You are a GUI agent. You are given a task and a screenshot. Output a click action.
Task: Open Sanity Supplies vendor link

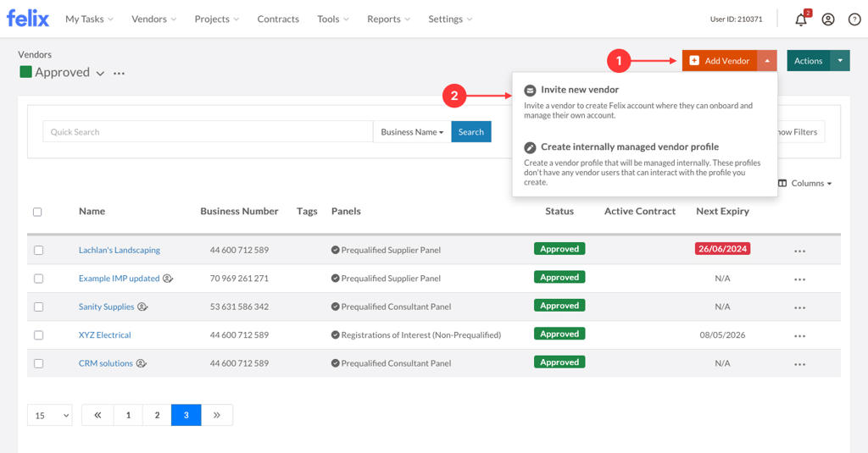[x=106, y=307]
